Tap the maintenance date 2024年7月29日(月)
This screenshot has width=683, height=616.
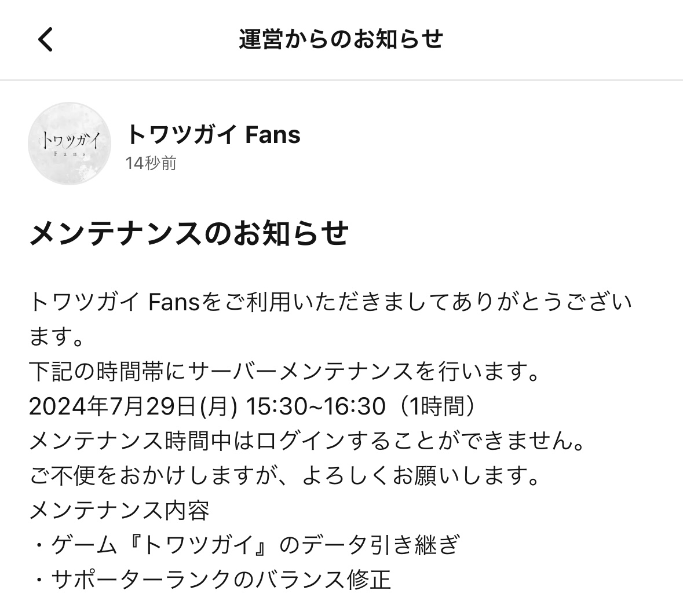coord(133,406)
